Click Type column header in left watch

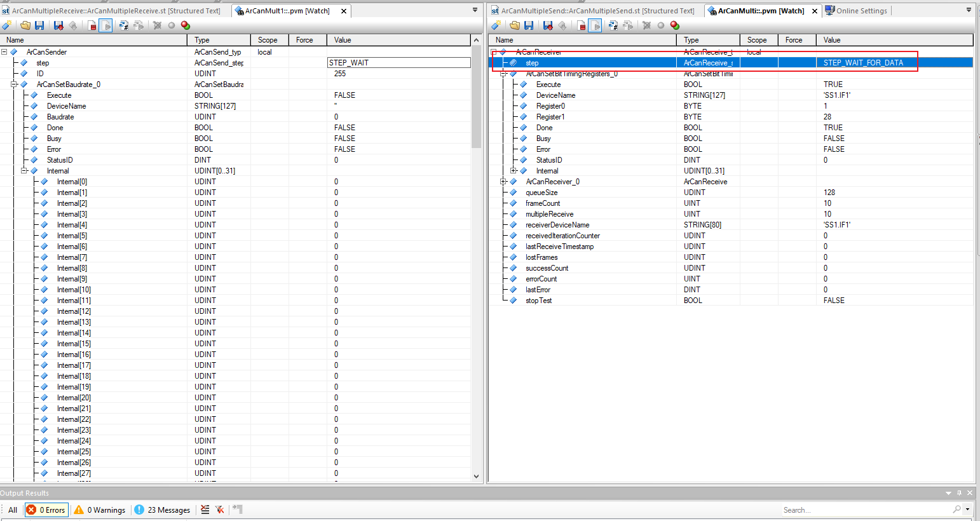point(219,40)
